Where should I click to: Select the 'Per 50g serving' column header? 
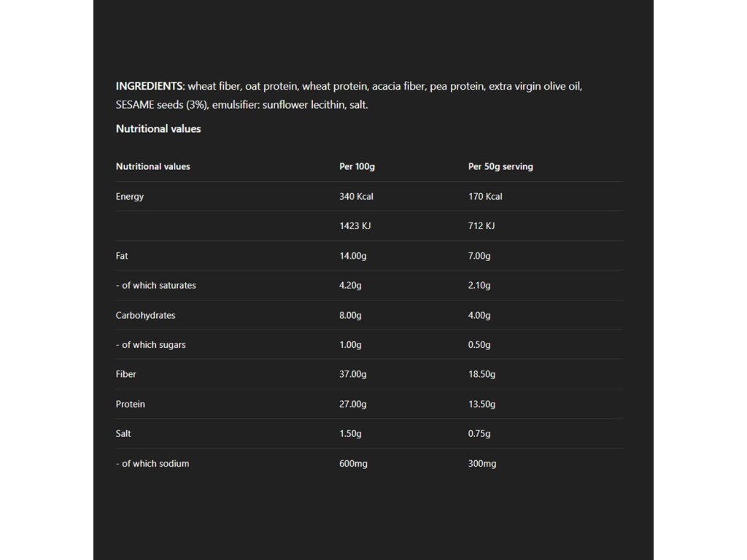pos(500,166)
